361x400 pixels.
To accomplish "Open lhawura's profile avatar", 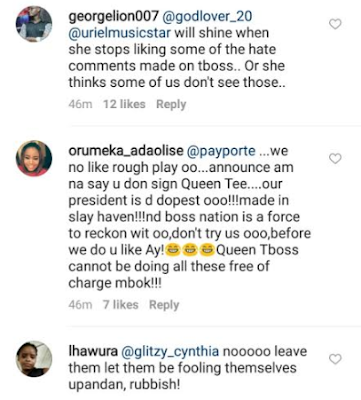I will pyautogui.click(x=34, y=359).
